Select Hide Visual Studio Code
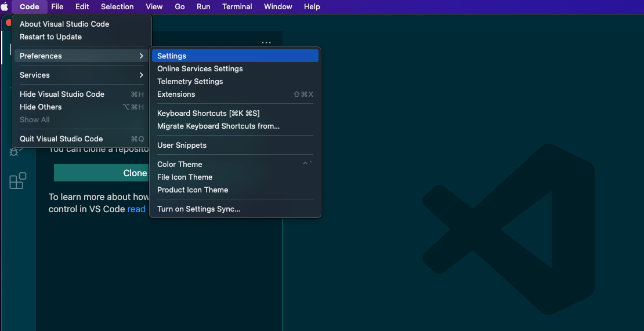 (x=82, y=94)
